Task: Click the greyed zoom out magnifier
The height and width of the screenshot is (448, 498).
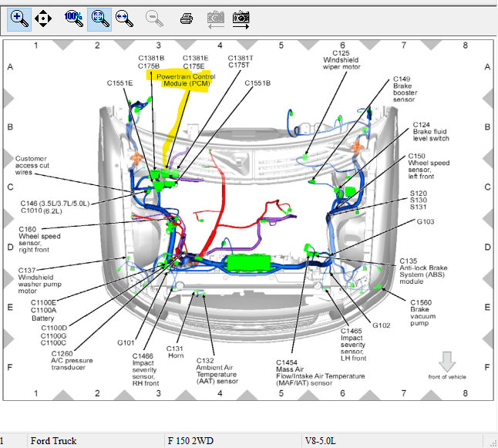Action: click(154, 19)
